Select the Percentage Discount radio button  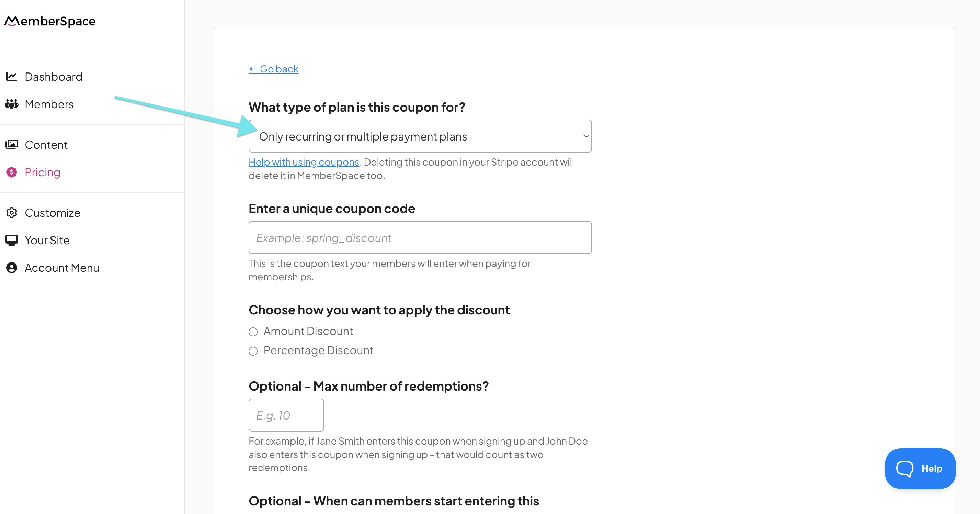(253, 351)
